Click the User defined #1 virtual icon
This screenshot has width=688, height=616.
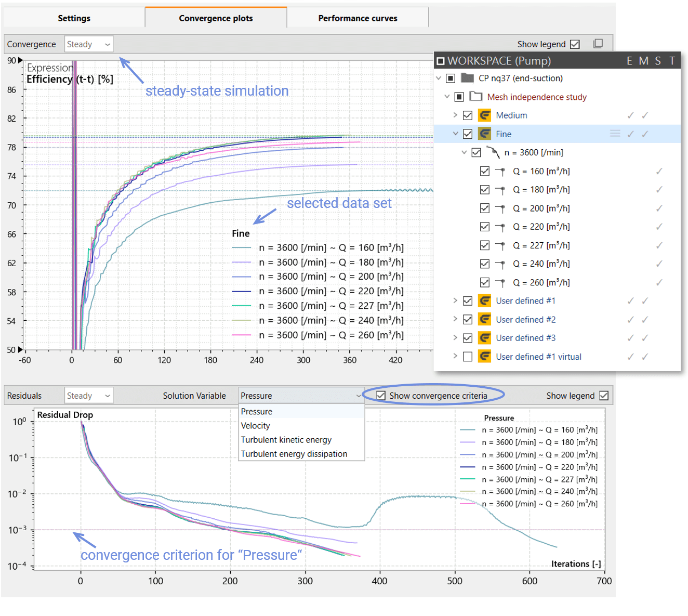[x=484, y=357]
